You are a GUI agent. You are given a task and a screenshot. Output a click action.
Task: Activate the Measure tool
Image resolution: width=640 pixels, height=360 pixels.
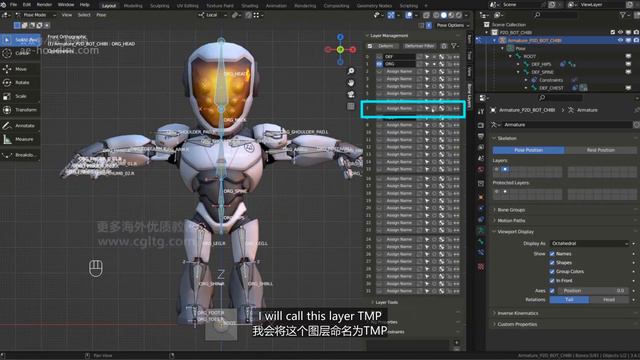pos(20,139)
